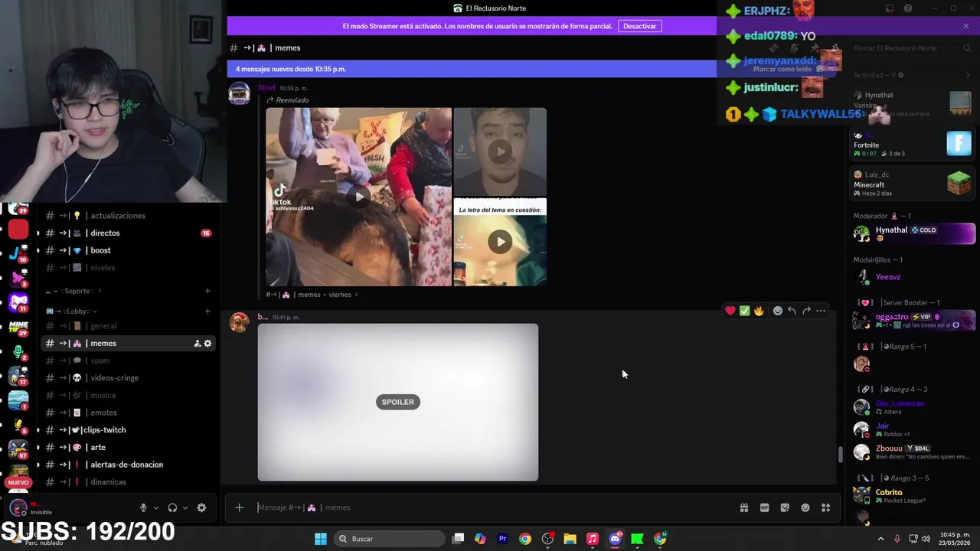Expand the Actividad section arrow

click(x=968, y=75)
